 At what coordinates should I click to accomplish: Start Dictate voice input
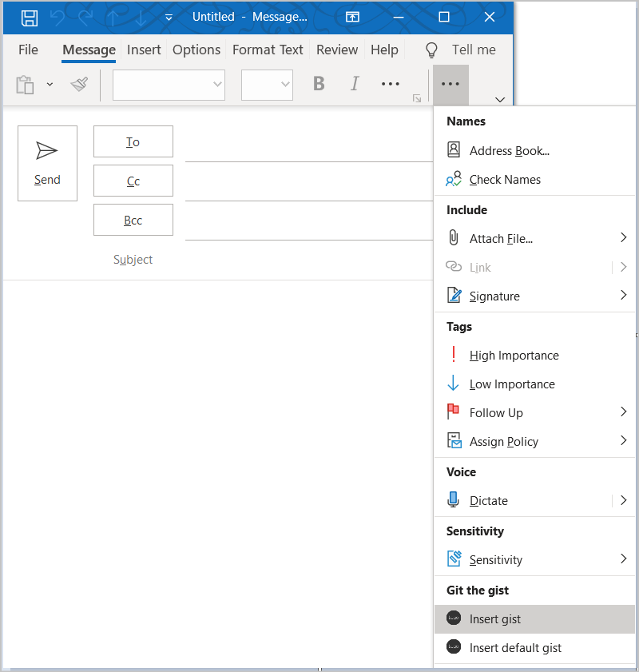tap(487, 500)
